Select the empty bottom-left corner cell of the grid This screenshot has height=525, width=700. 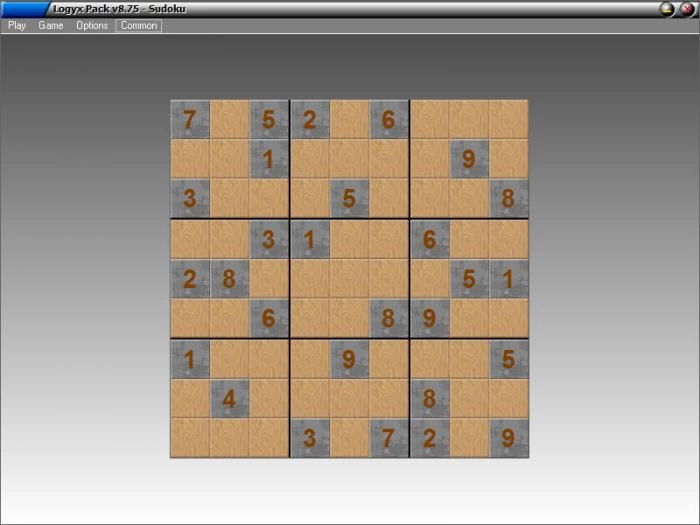pos(190,438)
